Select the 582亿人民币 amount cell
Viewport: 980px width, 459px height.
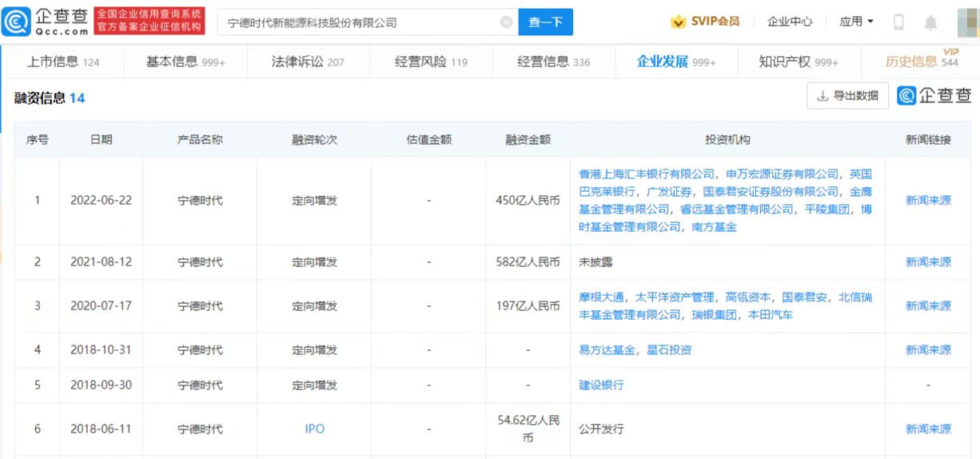[528, 261]
